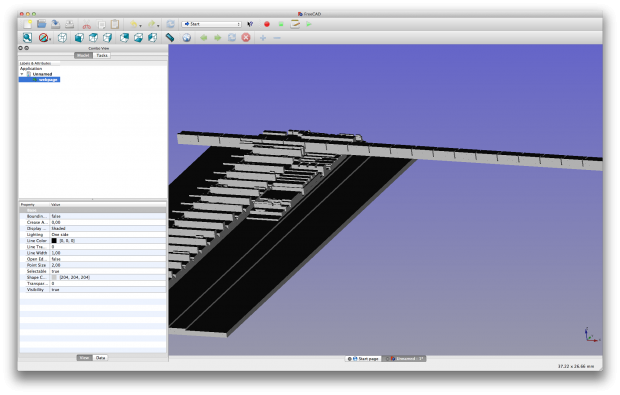620x395 pixels.
Task: Click the green browser Forward arrow
Action: coord(217,38)
